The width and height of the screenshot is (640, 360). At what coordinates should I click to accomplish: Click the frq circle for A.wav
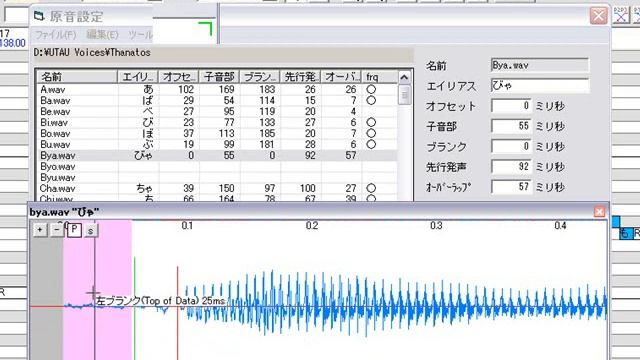pos(371,89)
